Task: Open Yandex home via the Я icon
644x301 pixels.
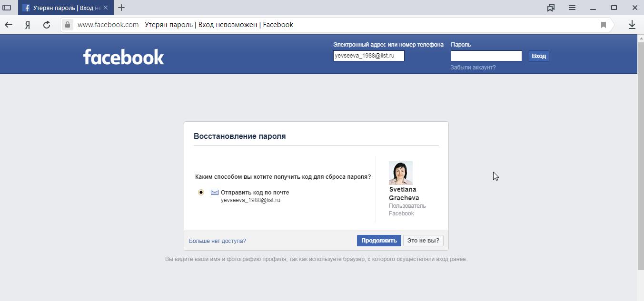Action: (x=28, y=25)
